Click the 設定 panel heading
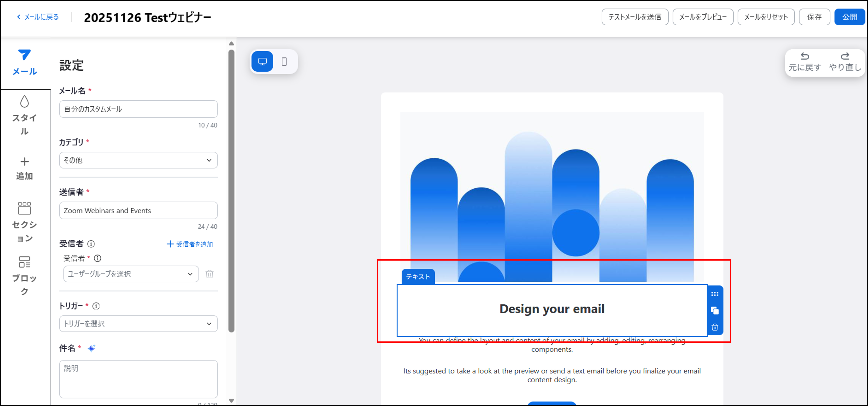 click(x=71, y=65)
